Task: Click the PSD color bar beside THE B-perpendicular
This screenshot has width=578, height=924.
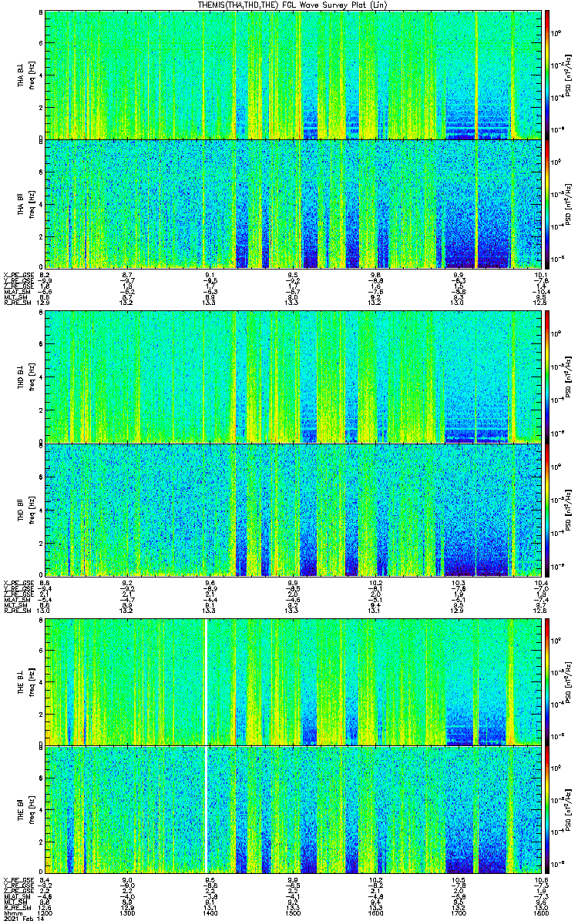Action: pyautogui.click(x=547, y=681)
